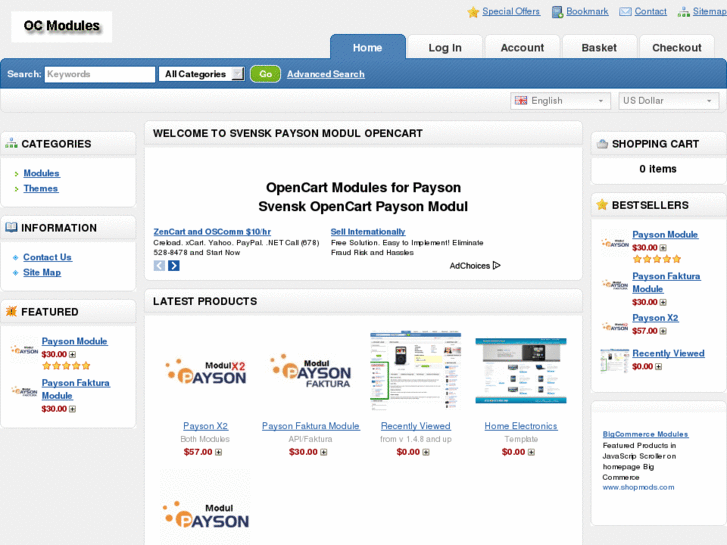The image size is (727, 545).
Task: Open the US Dollar currency dropdown
Action: [668, 101]
